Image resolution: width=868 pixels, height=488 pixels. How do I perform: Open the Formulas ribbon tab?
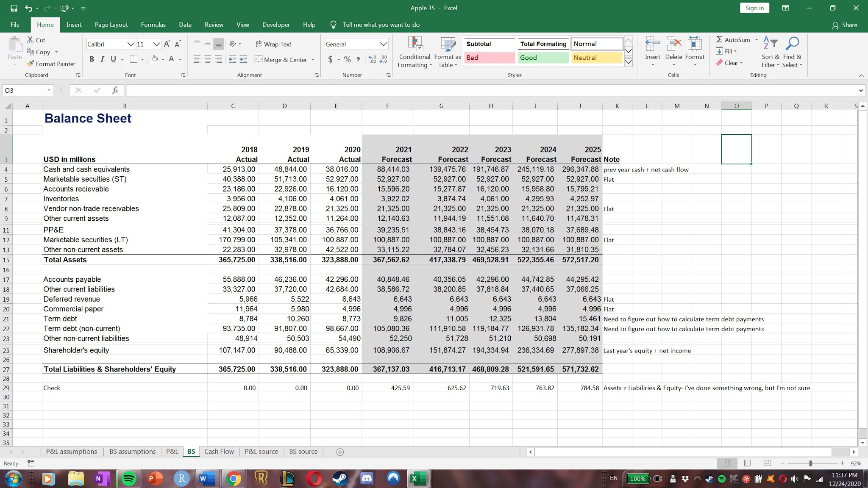tap(153, 25)
